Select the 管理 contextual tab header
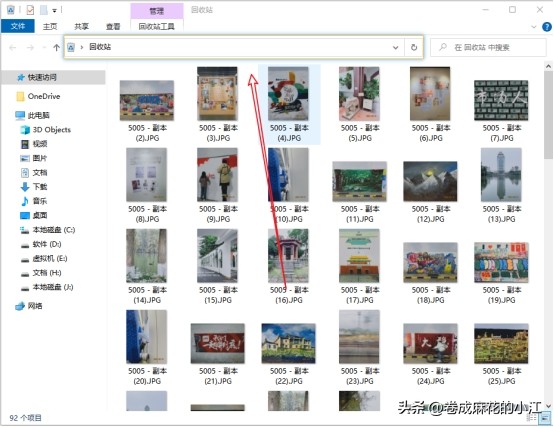 (157, 11)
